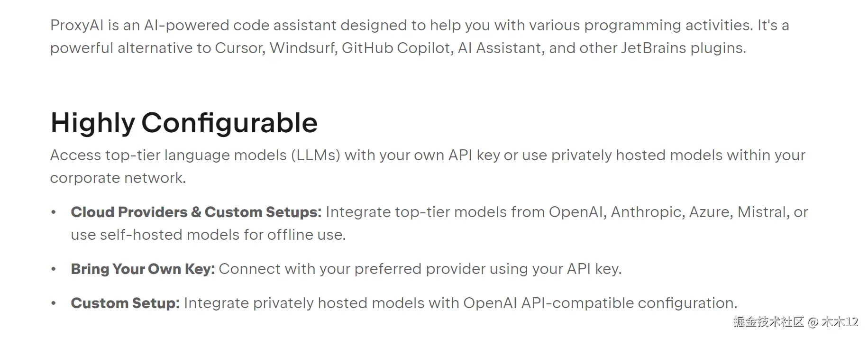Click the bold "Cloud Providers & Custom Setups:" label
This screenshot has width=868, height=338.
point(196,212)
